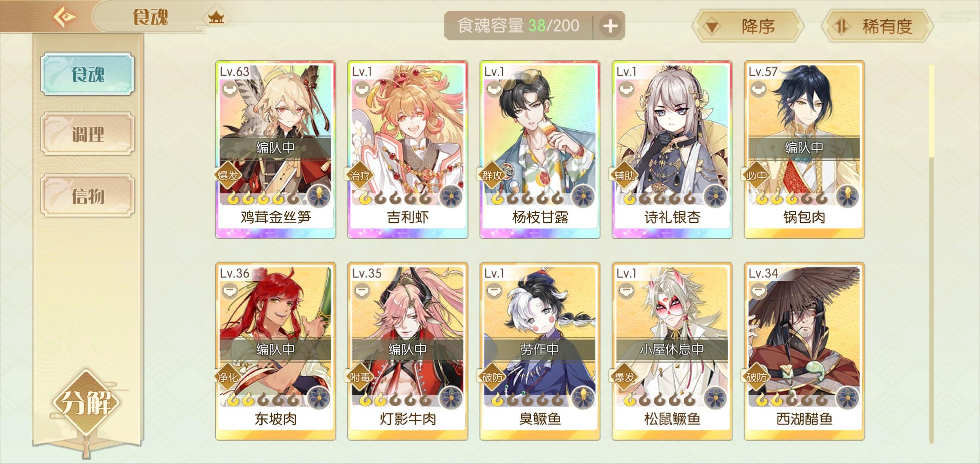
Task: Open the 东坡肉 character card
Action: (x=276, y=351)
